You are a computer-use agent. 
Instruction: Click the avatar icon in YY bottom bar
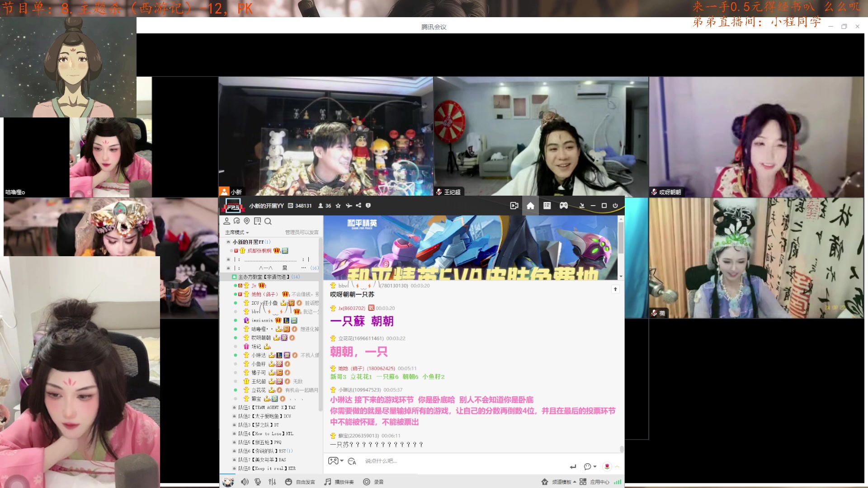coord(228,482)
